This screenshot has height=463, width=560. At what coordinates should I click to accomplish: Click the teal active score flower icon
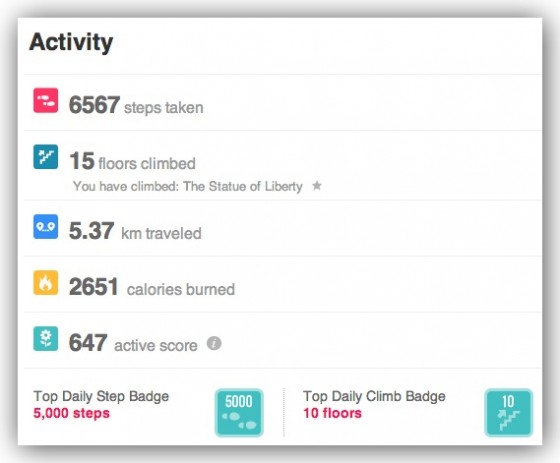click(46, 339)
